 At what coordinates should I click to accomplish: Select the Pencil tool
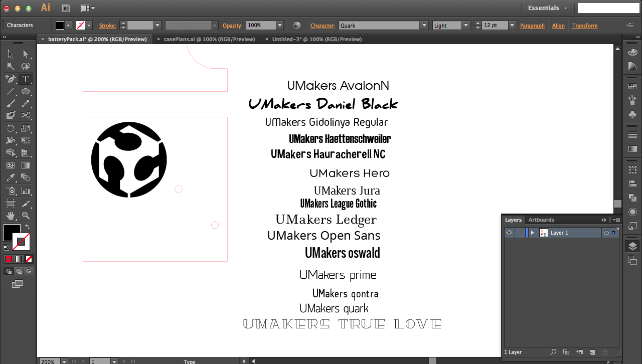[26, 103]
